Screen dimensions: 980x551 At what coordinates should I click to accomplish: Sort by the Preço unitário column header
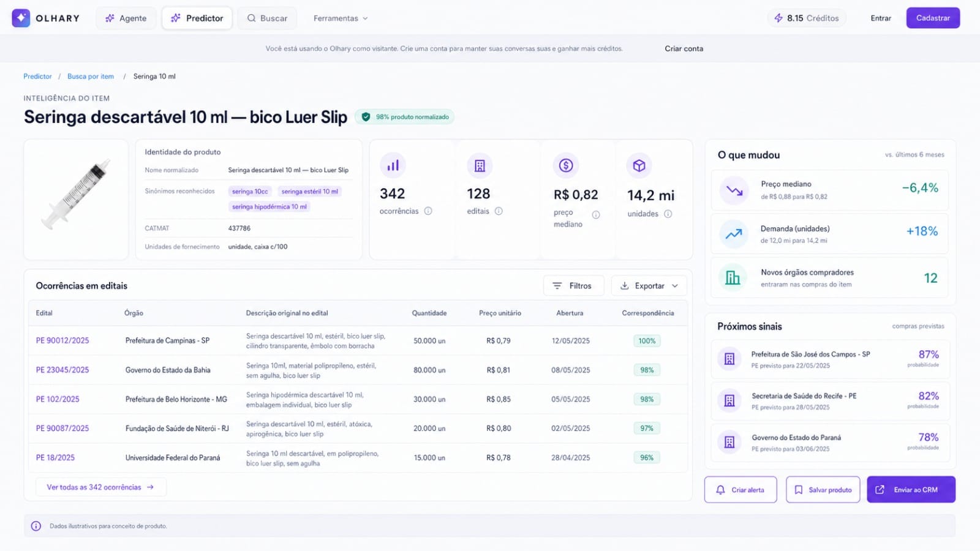coord(500,313)
